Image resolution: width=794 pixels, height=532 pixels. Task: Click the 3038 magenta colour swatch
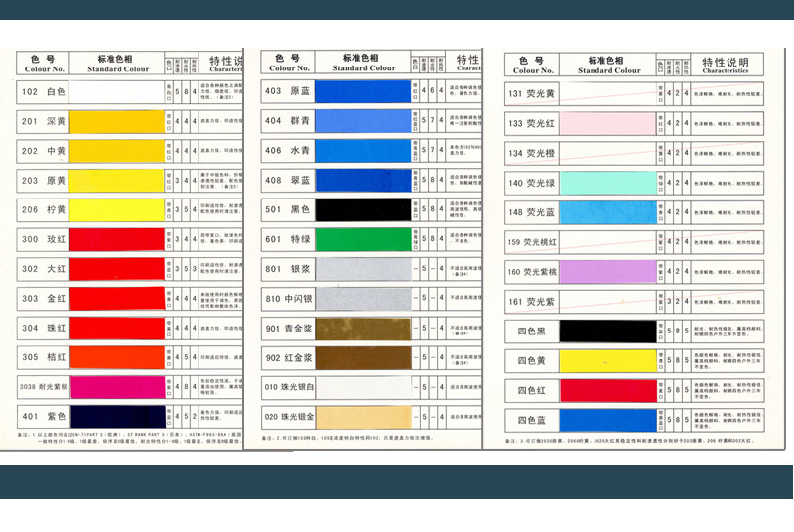coord(117,387)
